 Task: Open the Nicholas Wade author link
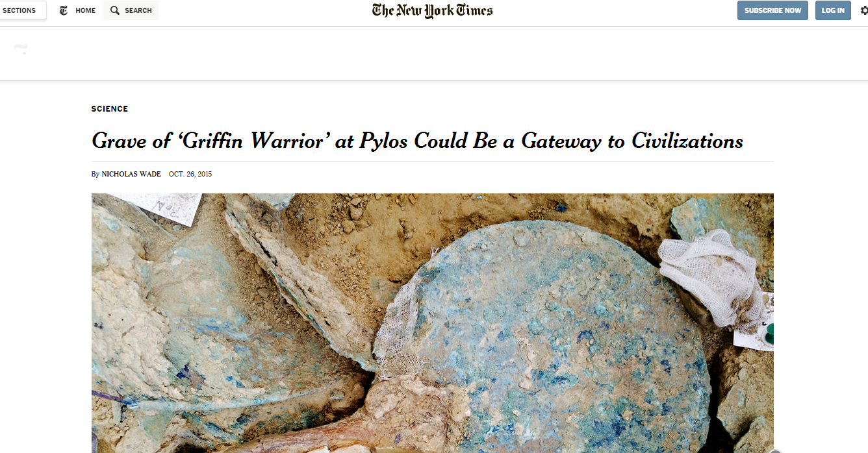point(131,174)
